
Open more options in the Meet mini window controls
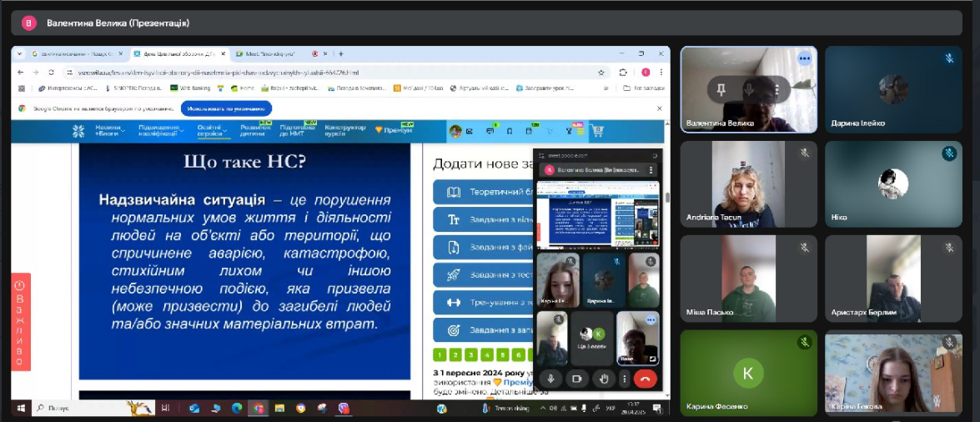tap(624, 379)
